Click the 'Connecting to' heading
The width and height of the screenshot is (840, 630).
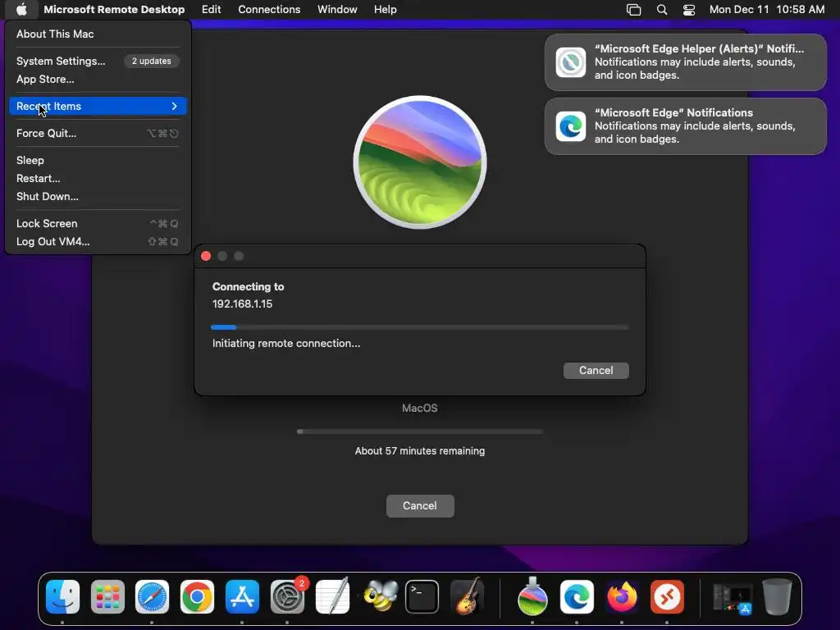[x=248, y=286]
